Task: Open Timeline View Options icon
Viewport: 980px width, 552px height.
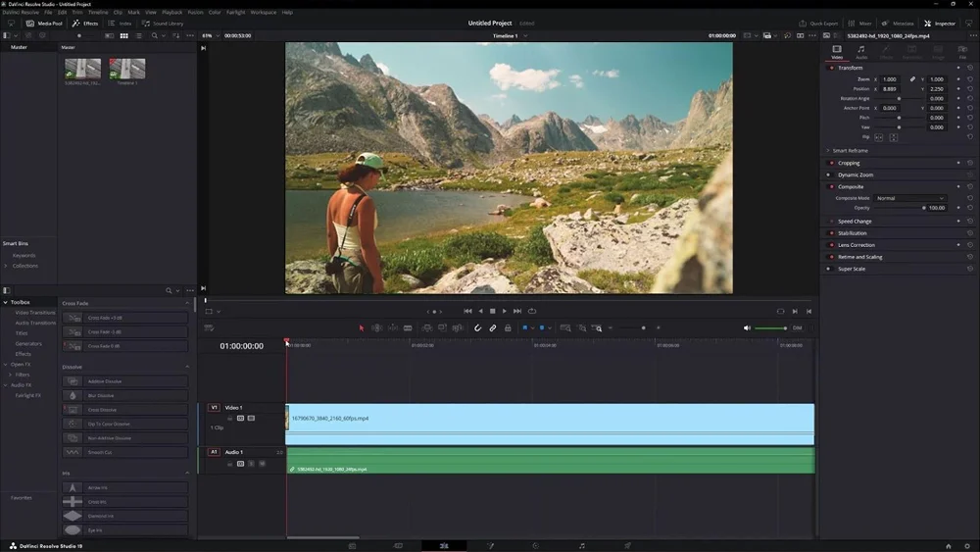Action: [x=209, y=328]
